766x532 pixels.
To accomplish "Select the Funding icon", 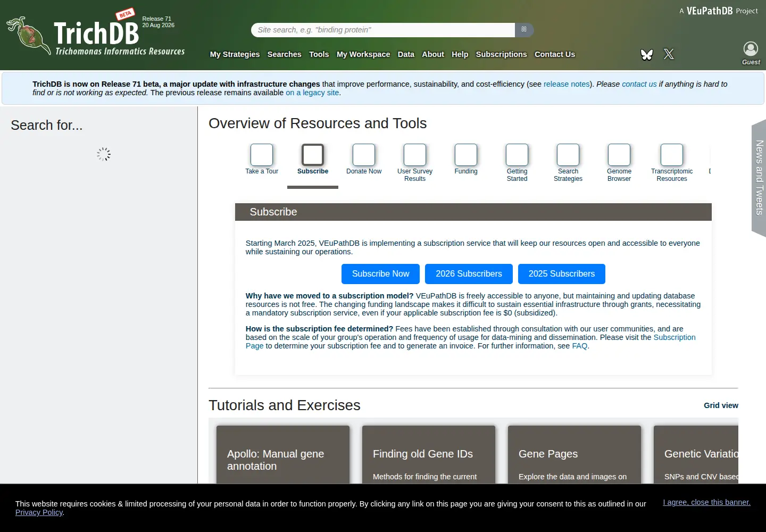I will click(466, 155).
